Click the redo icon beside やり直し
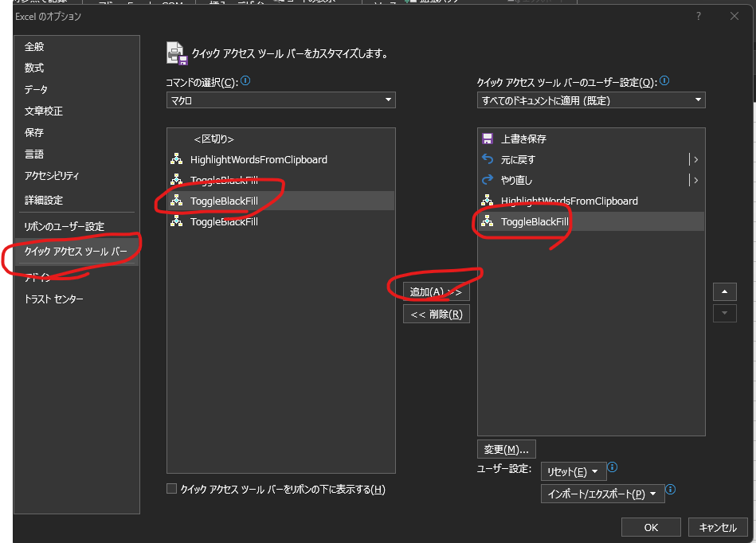The width and height of the screenshot is (756, 543). [488, 180]
